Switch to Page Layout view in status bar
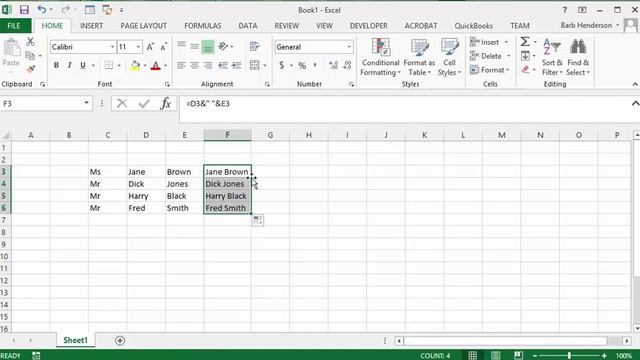Viewport: 640px width, 360px height. click(496, 356)
